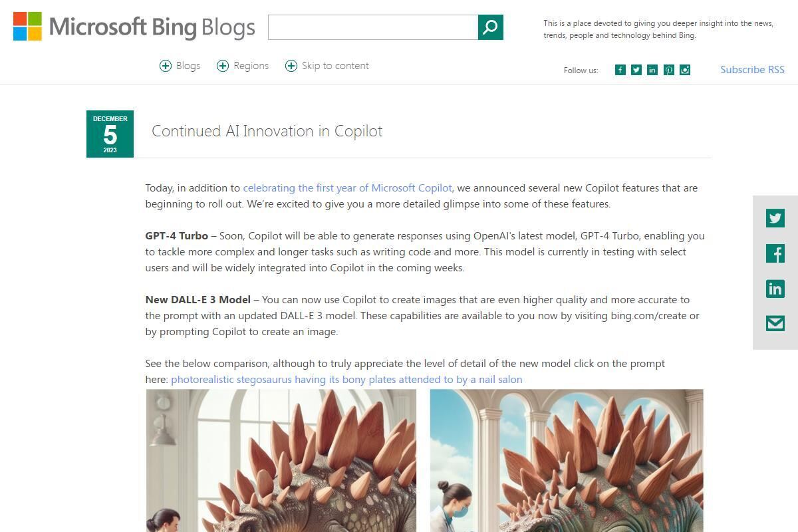
Task: Open the photorealistic stegosaurus prompt link
Action: 346,380
